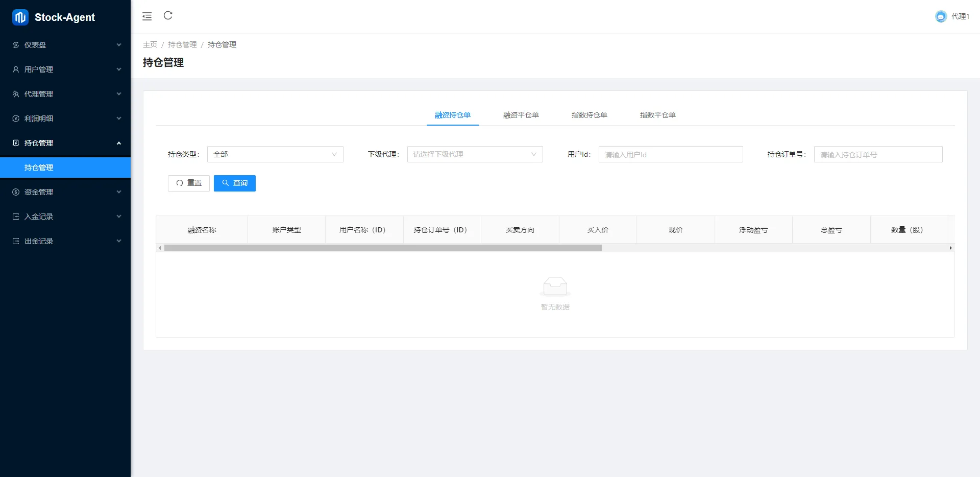Open 仪表盘 dashboard in sidebar
Screen dimensions: 980x477
pyautogui.click(x=65, y=45)
